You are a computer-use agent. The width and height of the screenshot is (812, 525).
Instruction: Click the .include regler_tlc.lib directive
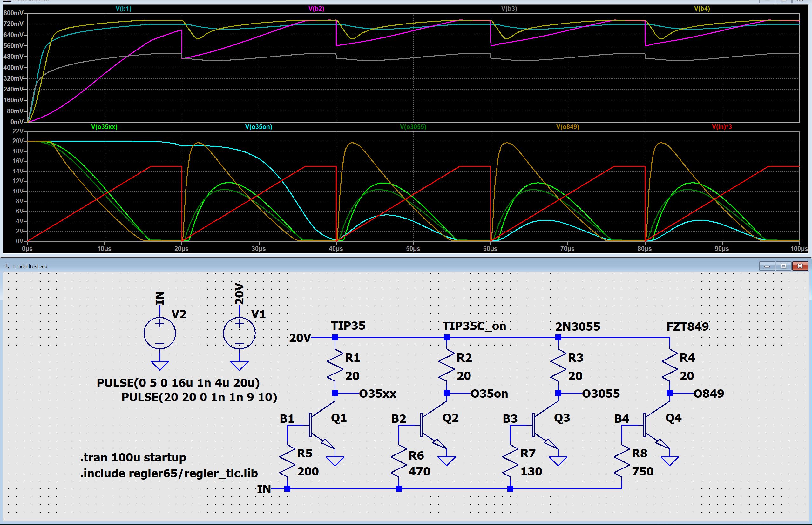tap(169, 473)
